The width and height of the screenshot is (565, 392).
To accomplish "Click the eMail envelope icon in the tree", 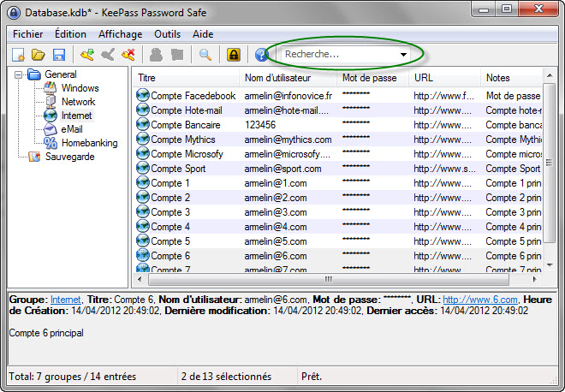I will 51,129.
